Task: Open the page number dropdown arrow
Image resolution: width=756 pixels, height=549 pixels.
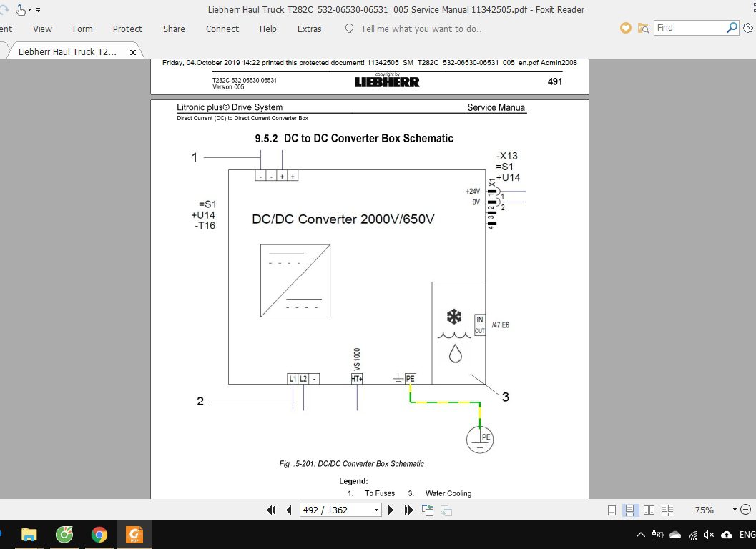Action: 376,510
